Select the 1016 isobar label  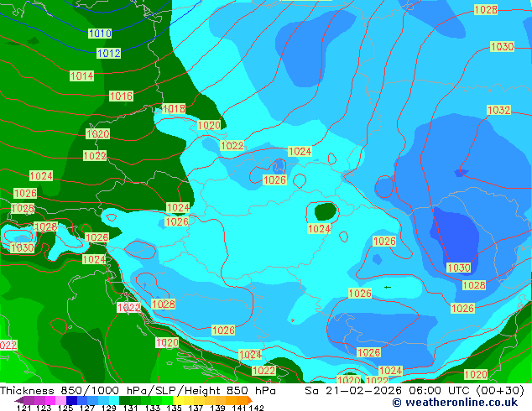(121, 96)
